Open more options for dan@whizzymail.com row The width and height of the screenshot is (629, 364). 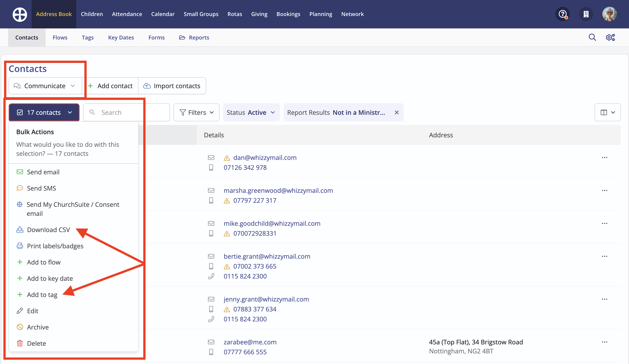pyautogui.click(x=604, y=158)
